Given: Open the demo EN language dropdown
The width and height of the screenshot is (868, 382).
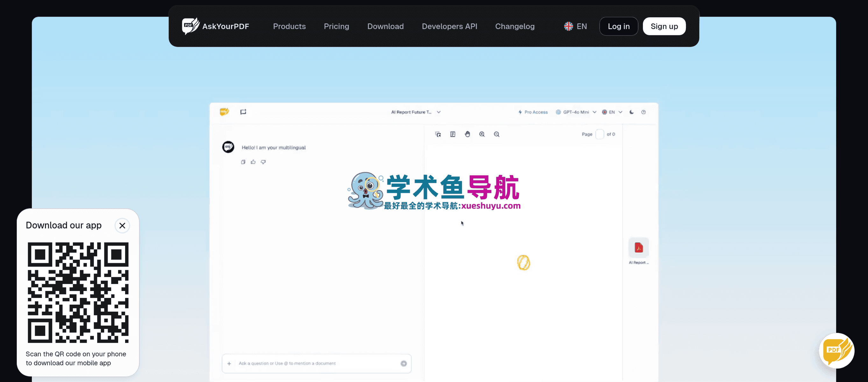Looking at the screenshot, I should coord(612,112).
